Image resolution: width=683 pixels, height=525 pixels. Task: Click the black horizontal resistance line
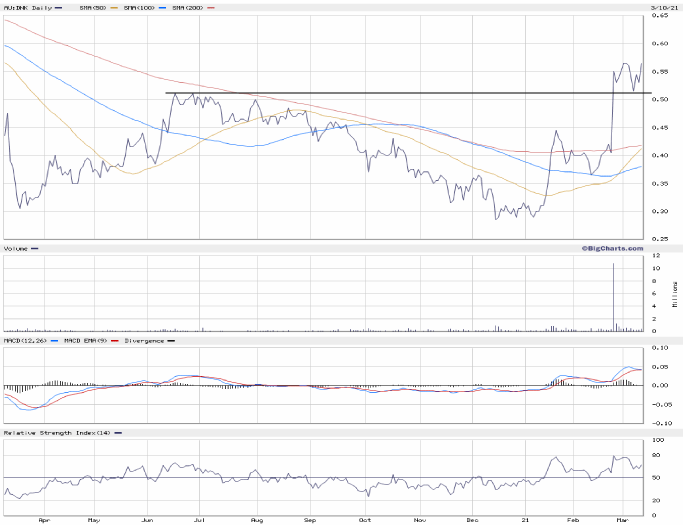[400, 93]
